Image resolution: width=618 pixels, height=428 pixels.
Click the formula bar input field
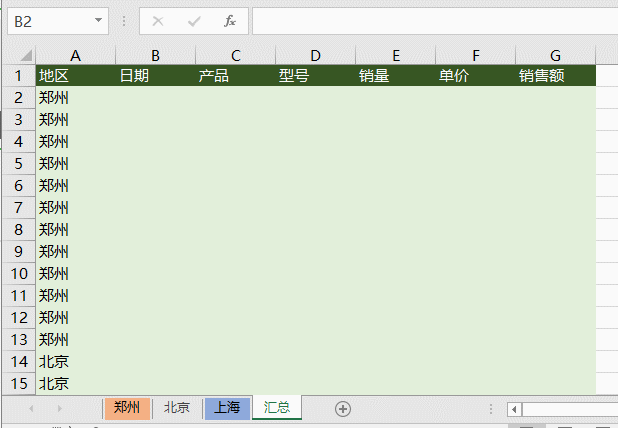click(430, 21)
